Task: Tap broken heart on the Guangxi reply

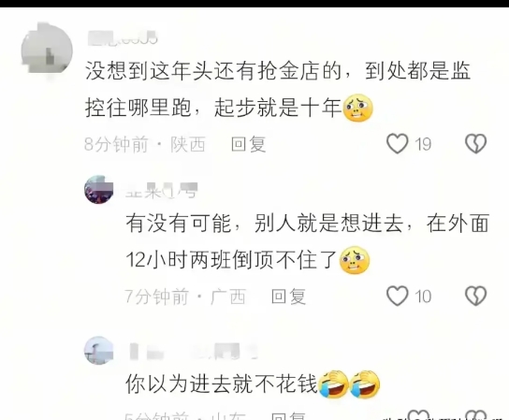Action: (x=476, y=296)
